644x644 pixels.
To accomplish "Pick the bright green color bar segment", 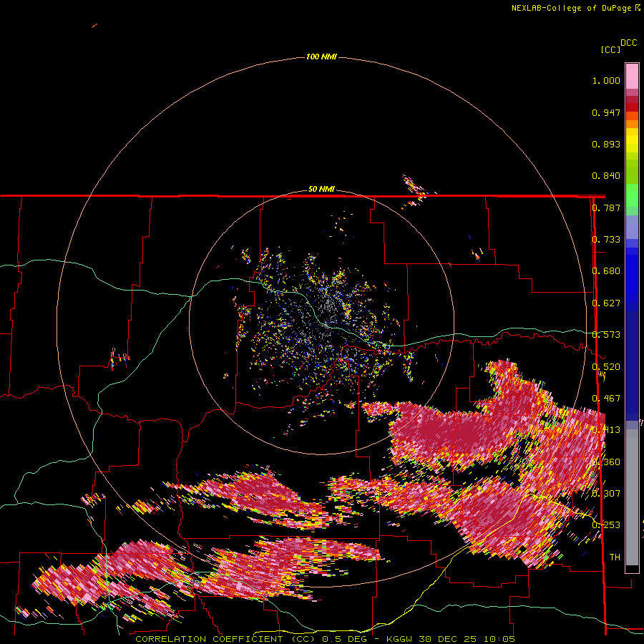I will pos(632,195).
